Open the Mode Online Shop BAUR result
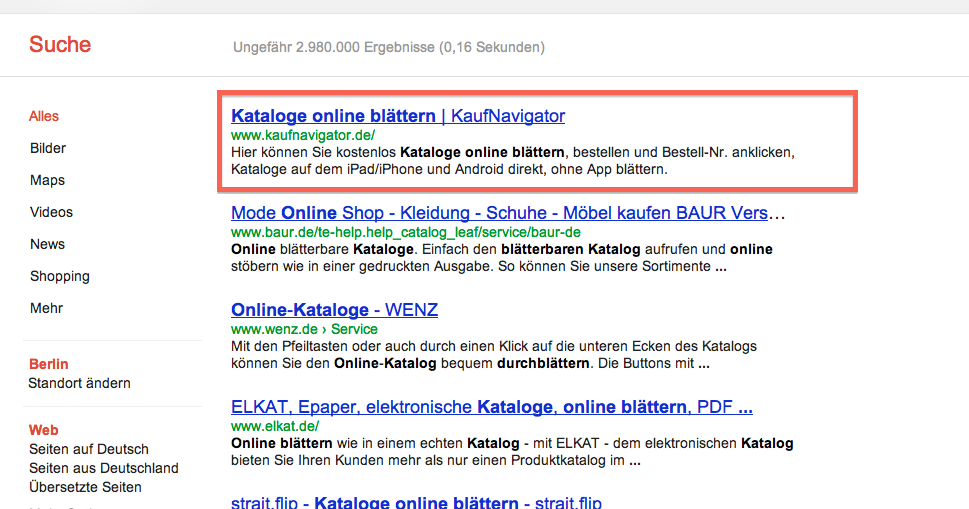This screenshot has height=509, width=969. click(508, 213)
